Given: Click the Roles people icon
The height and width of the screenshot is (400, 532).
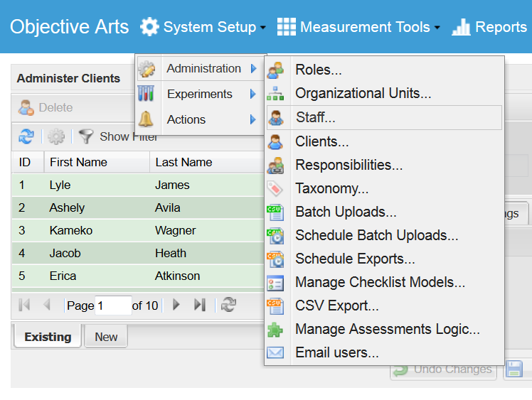Looking at the screenshot, I should pos(275,70).
